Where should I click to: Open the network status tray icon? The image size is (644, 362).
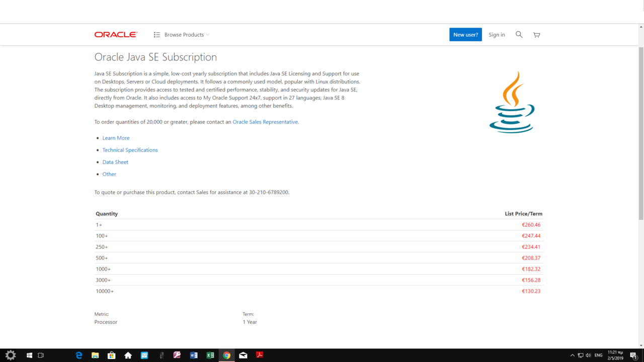(580, 355)
